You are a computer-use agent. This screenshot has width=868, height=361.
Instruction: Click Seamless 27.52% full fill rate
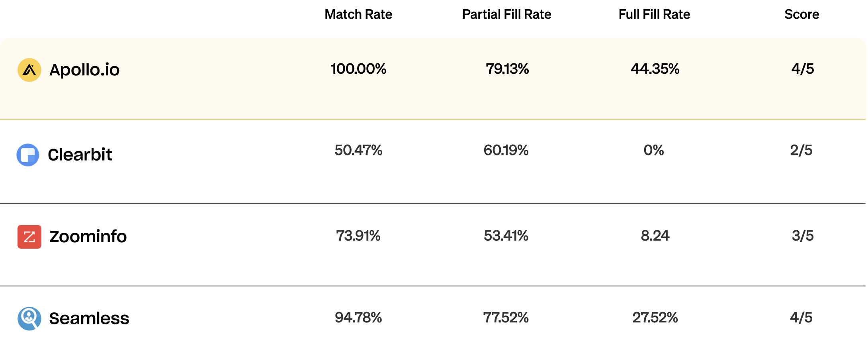(655, 318)
